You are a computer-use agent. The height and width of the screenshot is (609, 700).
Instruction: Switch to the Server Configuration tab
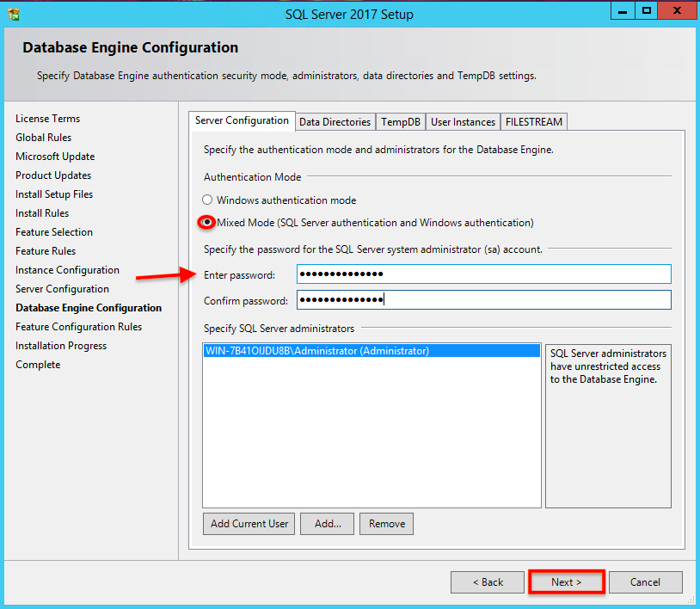click(x=242, y=120)
